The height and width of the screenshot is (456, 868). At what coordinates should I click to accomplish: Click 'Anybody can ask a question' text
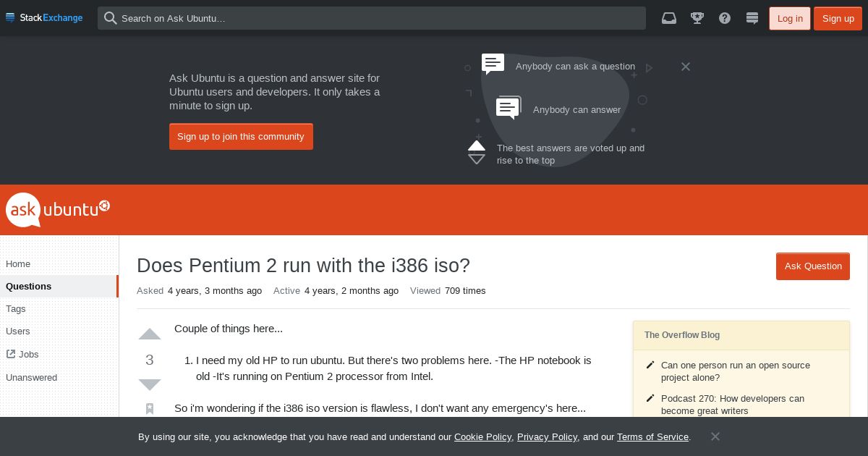coord(575,66)
